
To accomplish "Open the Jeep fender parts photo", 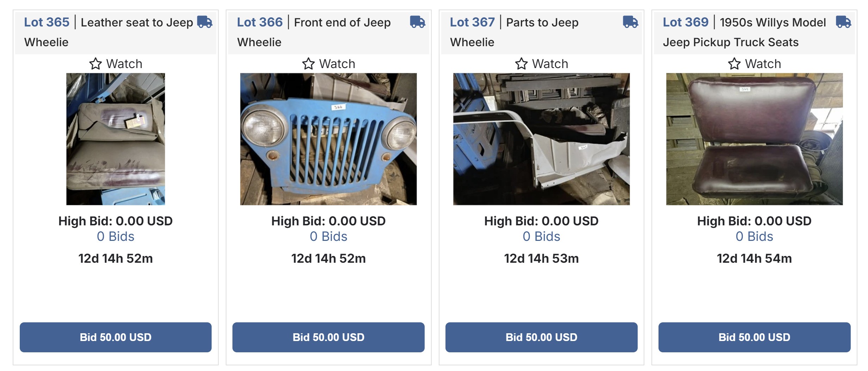I will click(541, 139).
